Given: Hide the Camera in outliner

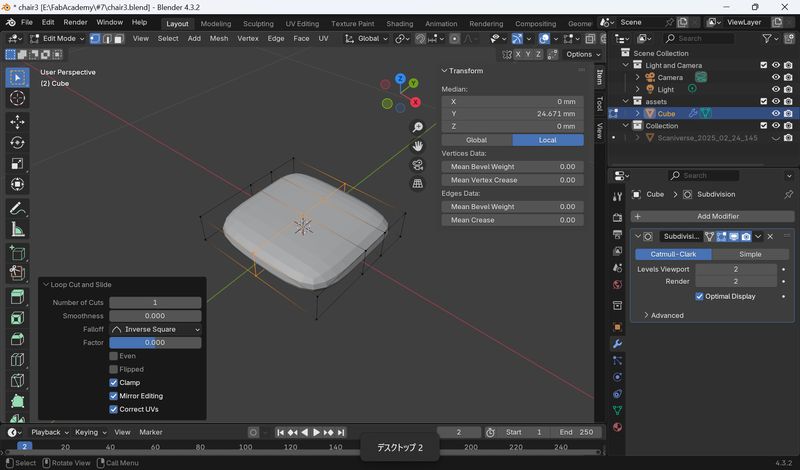Looking at the screenshot, I should (x=776, y=78).
